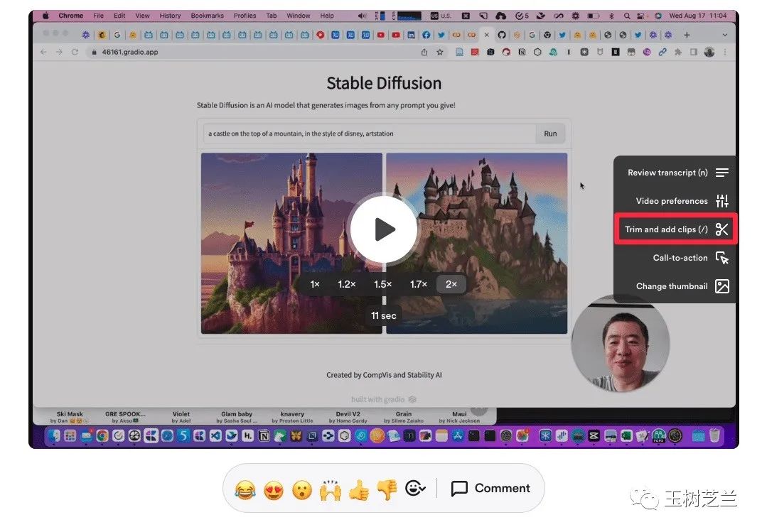This screenshot has width=762, height=532.
Task: Click the sliders icon for video preferences
Action: tap(722, 201)
